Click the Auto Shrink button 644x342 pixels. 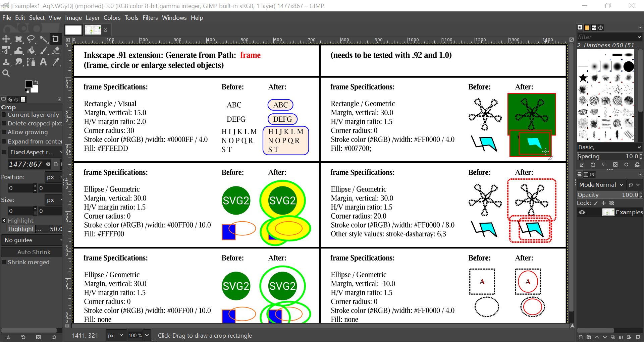[32, 252]
